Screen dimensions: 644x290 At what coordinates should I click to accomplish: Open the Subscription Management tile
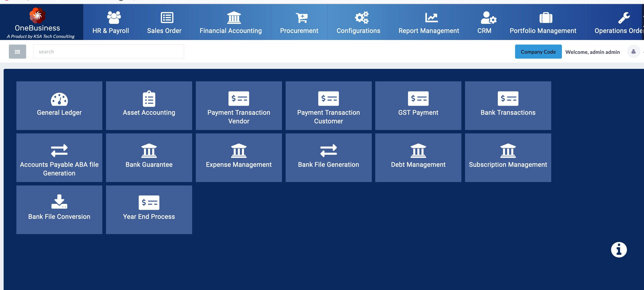pos(508,157)
